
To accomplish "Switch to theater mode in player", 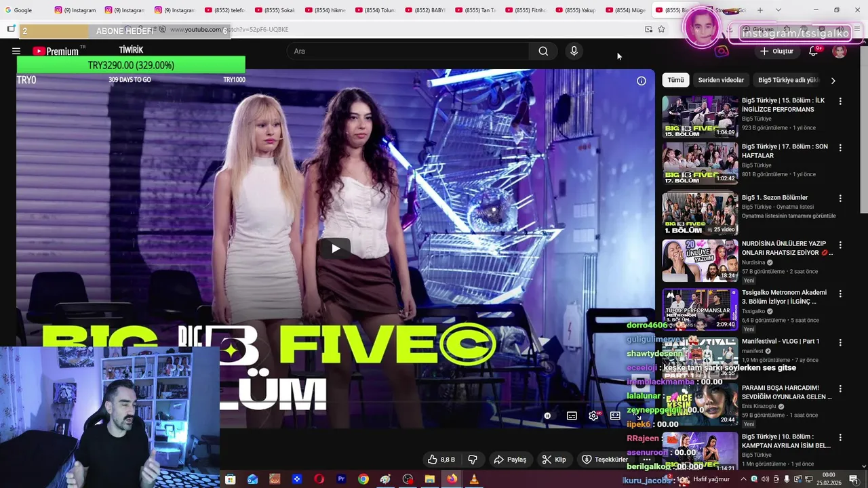I will coord(615,415).
